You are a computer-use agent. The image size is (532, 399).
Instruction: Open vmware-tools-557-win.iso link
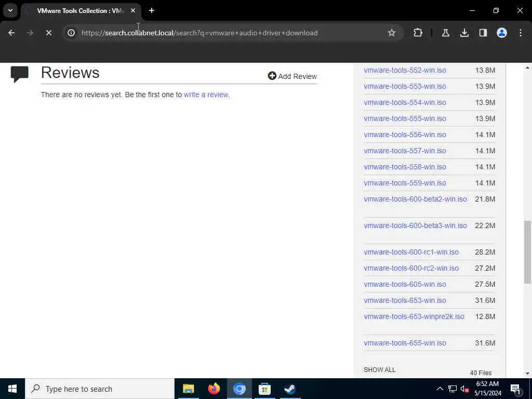tap(405, 151)
